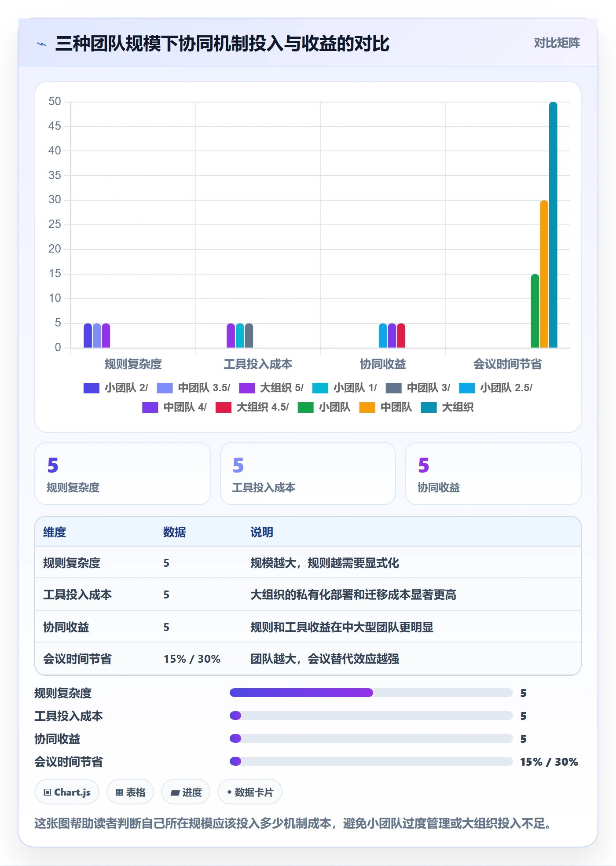Click the 数据 table column header

tap(175, 532)
